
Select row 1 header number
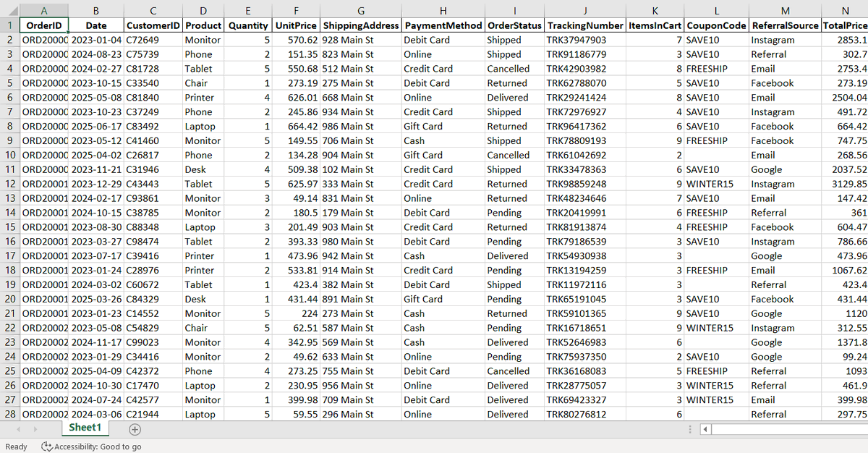coord(9,25)
